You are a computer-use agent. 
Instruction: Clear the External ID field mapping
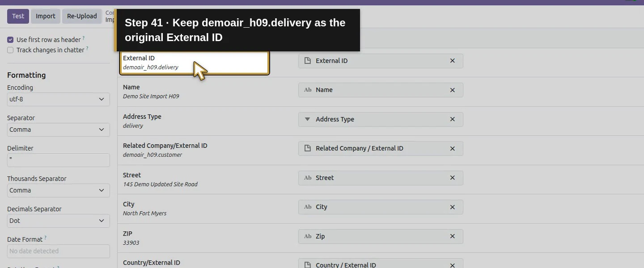click(x=452, y=61)
